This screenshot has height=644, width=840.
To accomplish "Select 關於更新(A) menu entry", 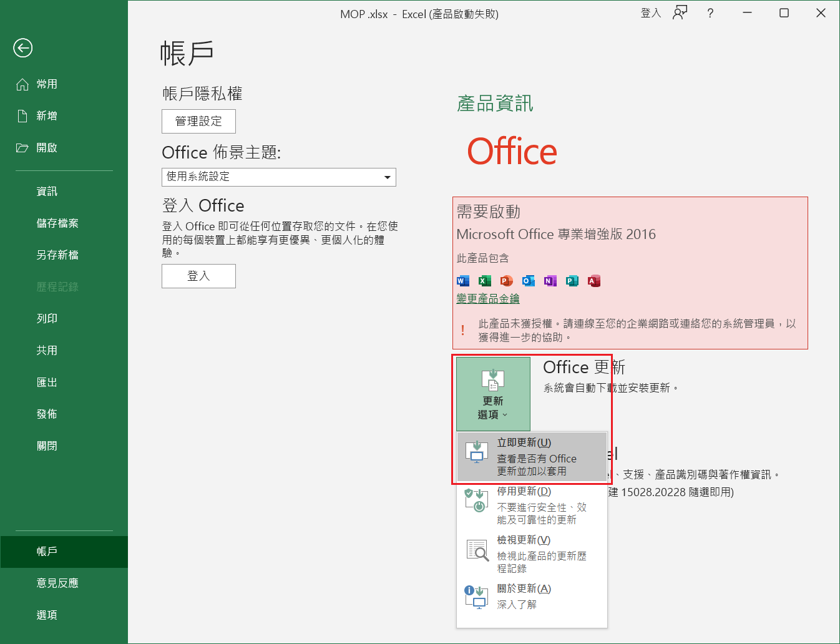I will 532,597.
